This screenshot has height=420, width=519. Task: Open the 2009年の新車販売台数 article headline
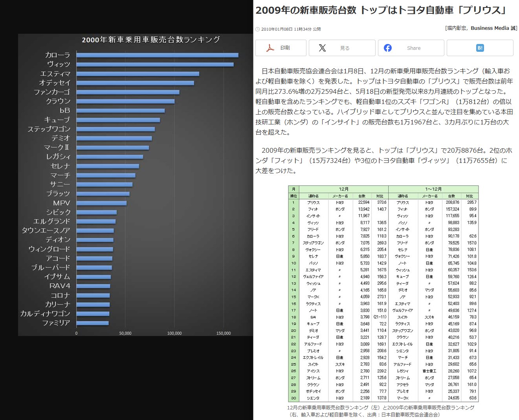(x=380, y=10)
